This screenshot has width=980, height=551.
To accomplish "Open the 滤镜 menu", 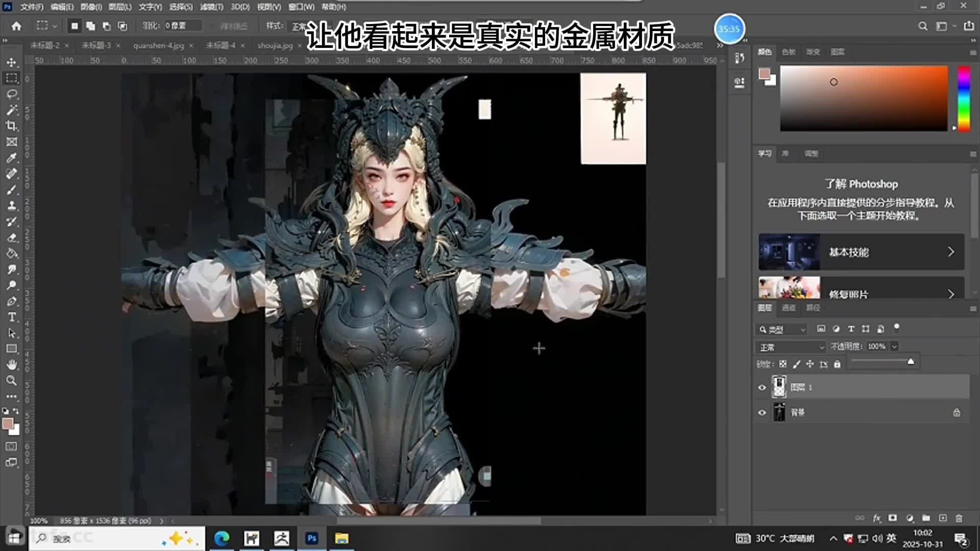I will 211,7.
